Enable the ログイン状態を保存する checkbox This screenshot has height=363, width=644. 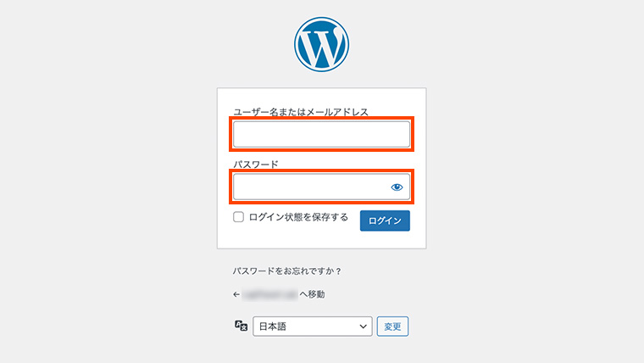tap(239, 217)
